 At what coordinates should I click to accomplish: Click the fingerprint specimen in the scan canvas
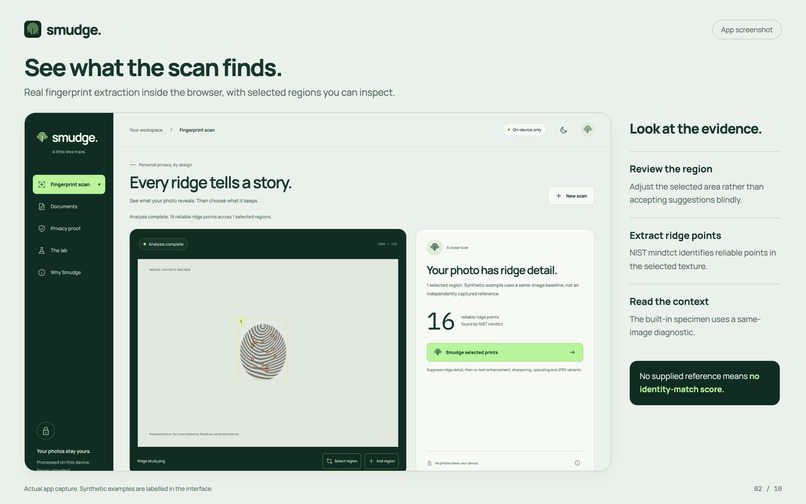(263, 351)
